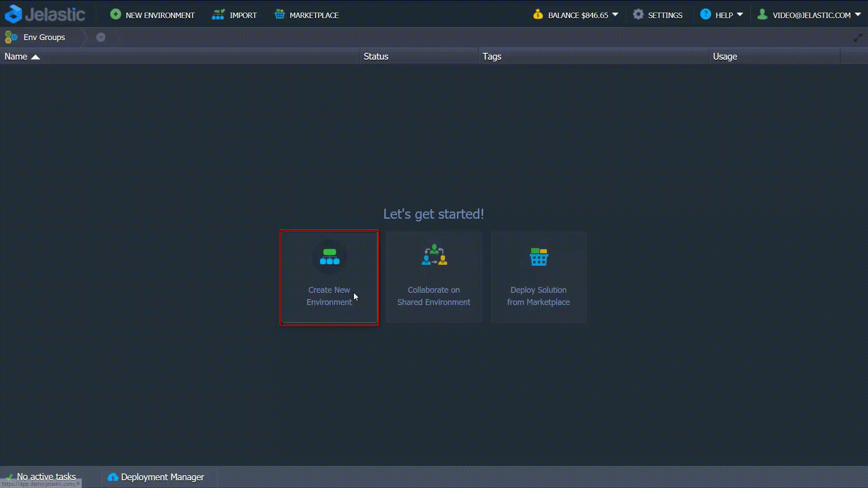Open the Deployment Manager tab
Viewport: 868px width, 488px height.
156,477
